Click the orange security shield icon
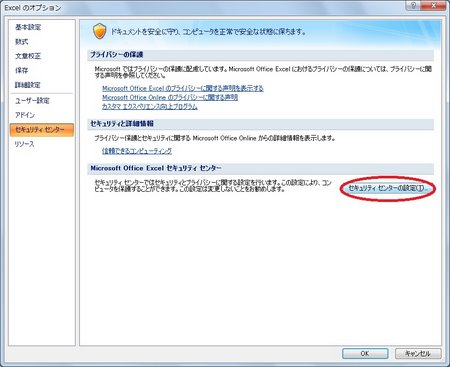Image resolution: width=450 pixels, height=367 pixels. point(99,32)
